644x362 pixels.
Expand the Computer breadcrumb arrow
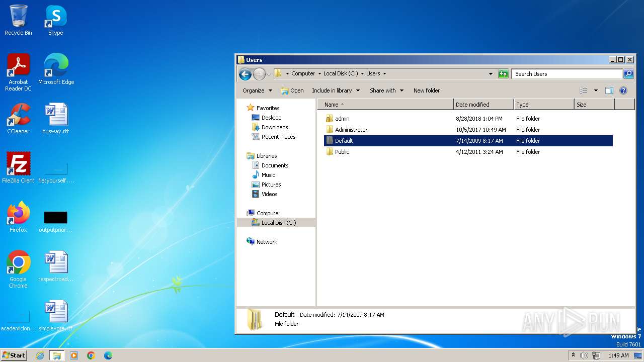pyautogui.click(x=319, y=73)
